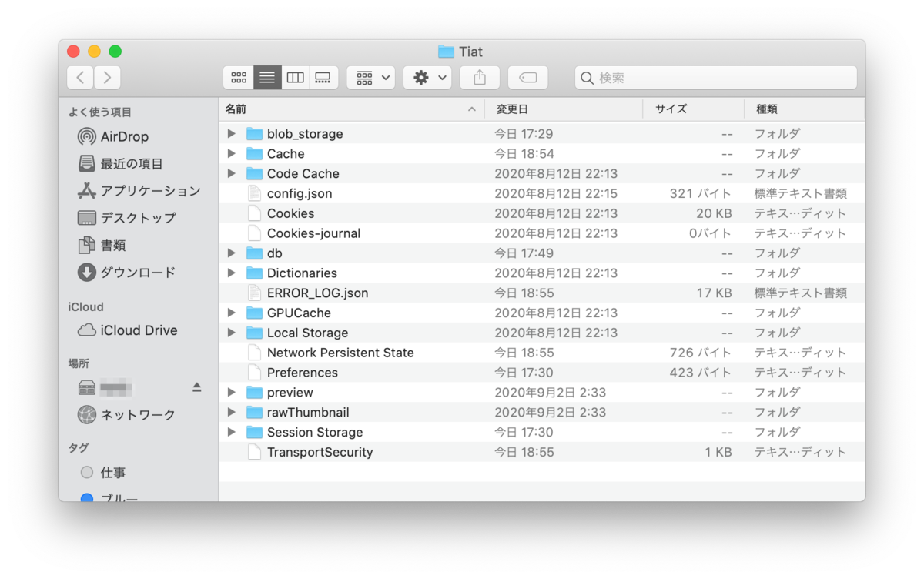The image size is (924, 579).
Task: Select the Preferences file icon
Action: (x=254, y=373)
